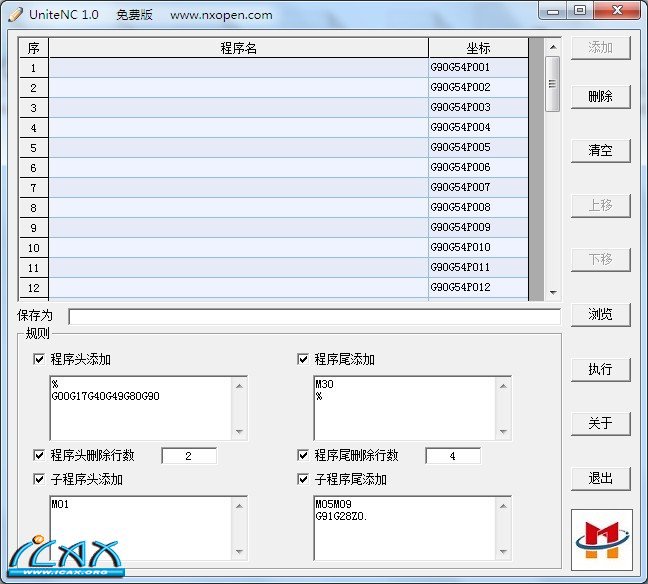The height and width of the screenshot is (584, 648).
Task: Click up arrow of 子程序头添加 box scrollbar
Action: pos(239,506)
